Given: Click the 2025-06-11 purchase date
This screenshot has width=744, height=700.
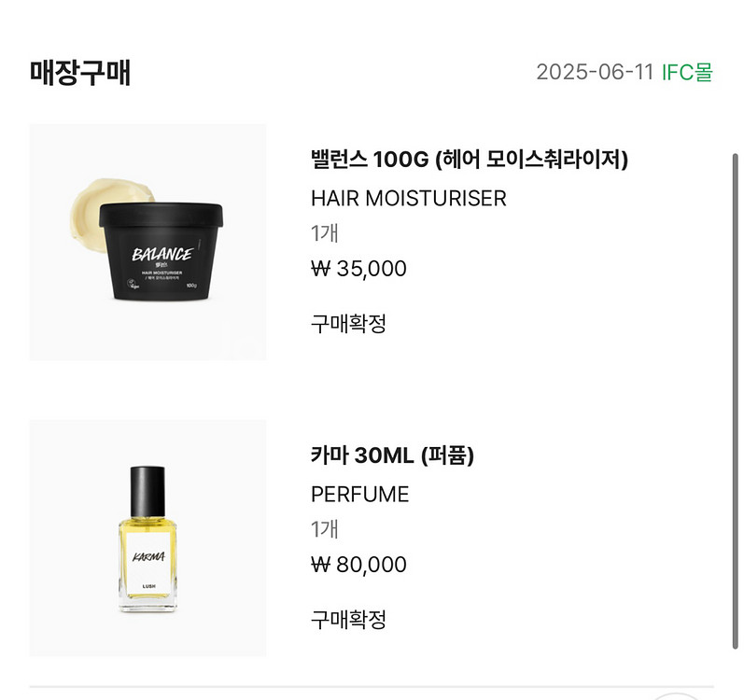Looking at the screenshot, I should point(594,73).
